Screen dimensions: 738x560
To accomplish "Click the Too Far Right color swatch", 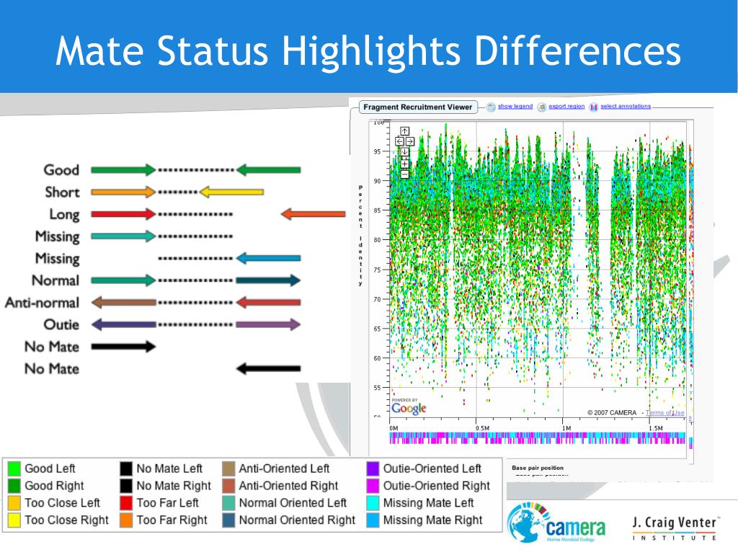I will click(x=126, y=520).
